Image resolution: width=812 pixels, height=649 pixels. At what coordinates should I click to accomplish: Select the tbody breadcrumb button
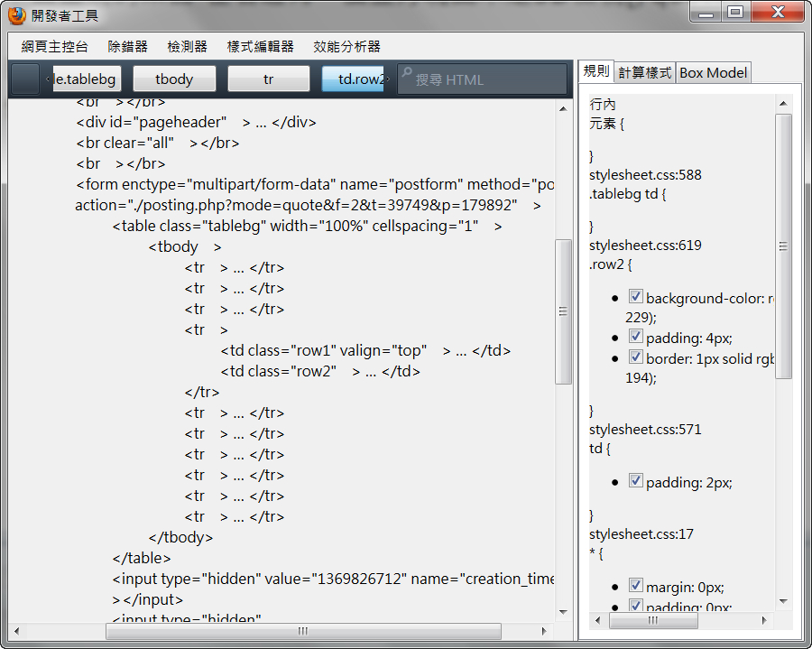pyautogui.click(x=174, y=79)
